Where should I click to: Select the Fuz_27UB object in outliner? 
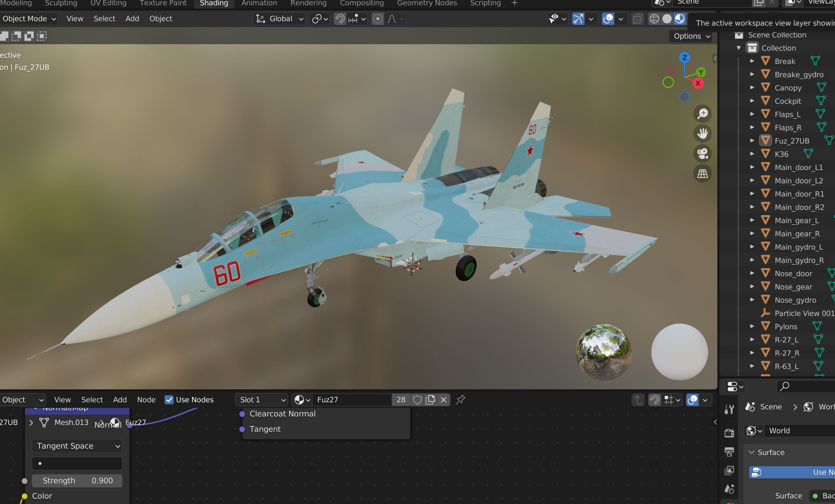click(792, 141)
